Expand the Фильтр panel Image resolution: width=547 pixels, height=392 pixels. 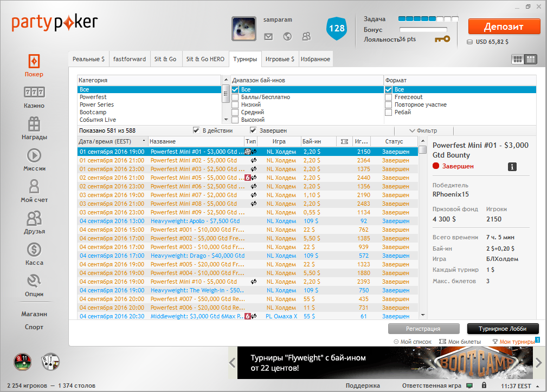point(423,130)
